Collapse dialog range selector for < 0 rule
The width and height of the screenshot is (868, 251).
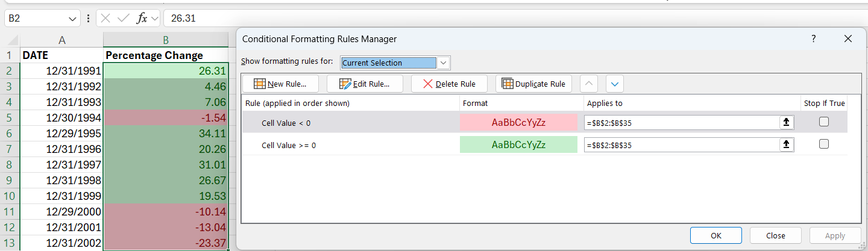pos(786,122)
